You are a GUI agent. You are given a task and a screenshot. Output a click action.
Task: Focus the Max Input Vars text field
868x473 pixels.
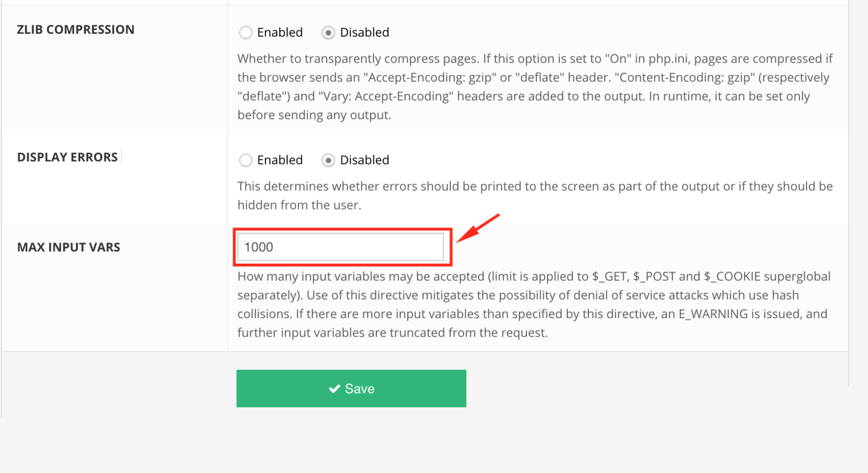(340, 248)
